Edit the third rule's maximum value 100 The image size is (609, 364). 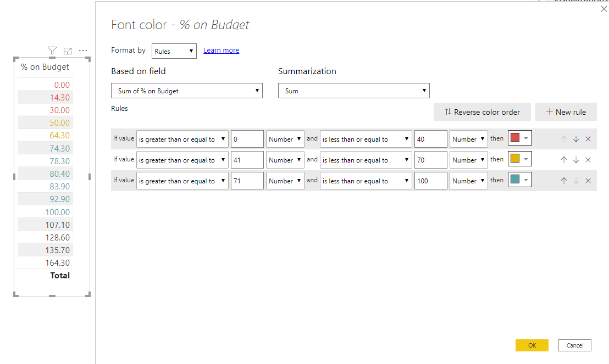[x=431, y=181]
